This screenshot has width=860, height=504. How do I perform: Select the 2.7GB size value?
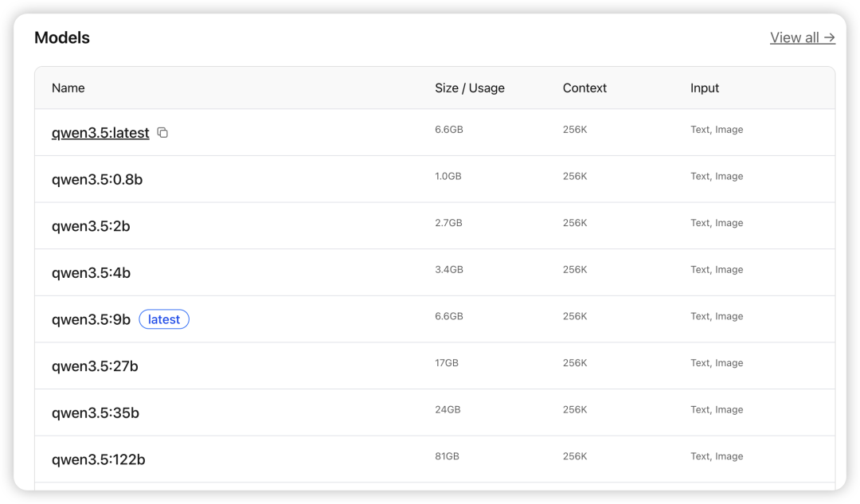(x=448, y=223)
